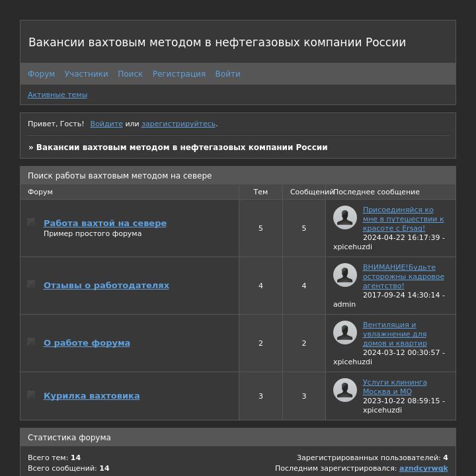Screen dimensions: 476x476
Task: Click the status icon beside Работа вахтой на севере
Action: [31, 222]
